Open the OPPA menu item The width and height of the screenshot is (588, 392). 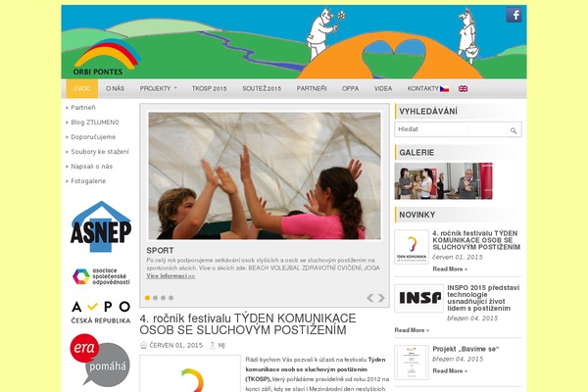pyautogui.click(x=350, y=88)
